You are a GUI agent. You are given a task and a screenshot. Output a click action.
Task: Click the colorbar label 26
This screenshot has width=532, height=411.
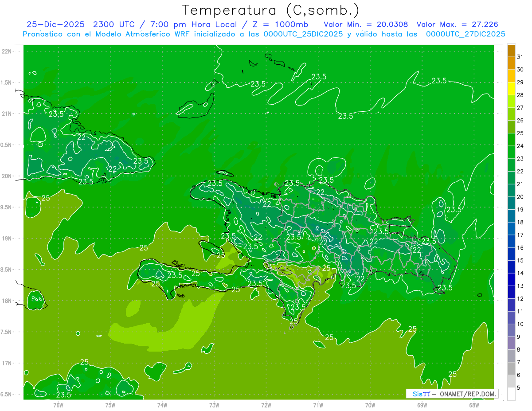(x=520, y=120)
